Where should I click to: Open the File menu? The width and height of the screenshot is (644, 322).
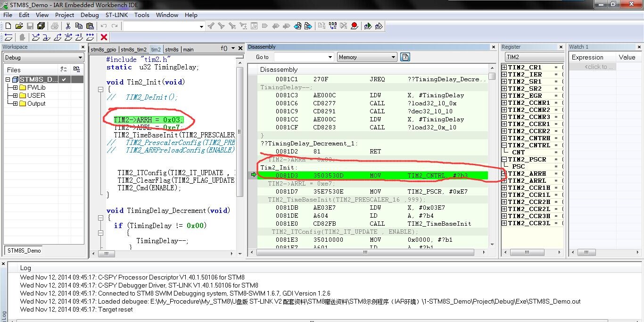[x=8, y=15]
